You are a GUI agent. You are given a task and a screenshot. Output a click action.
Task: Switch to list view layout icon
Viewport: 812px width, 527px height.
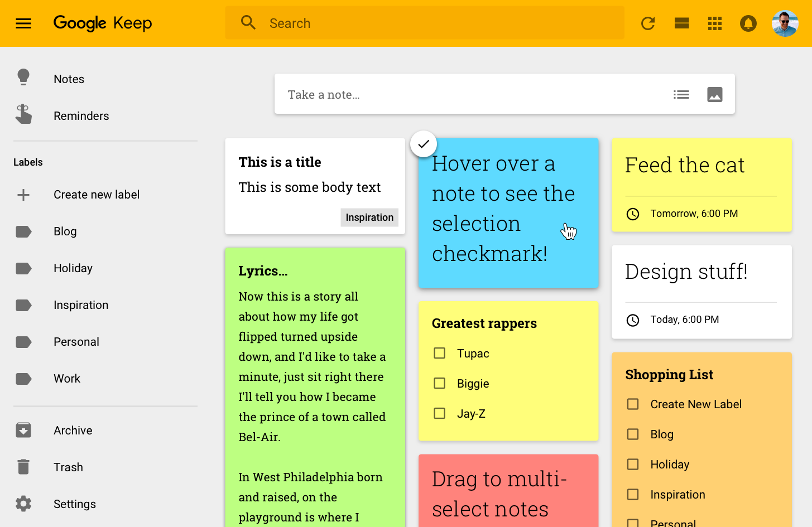pos(681,23)
